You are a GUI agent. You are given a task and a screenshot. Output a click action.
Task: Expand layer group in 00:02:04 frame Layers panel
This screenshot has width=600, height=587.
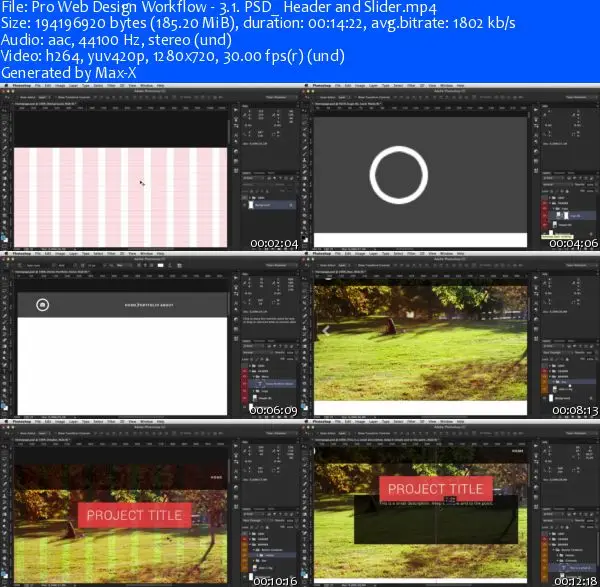pyautogui.click(x=251, y=197)
